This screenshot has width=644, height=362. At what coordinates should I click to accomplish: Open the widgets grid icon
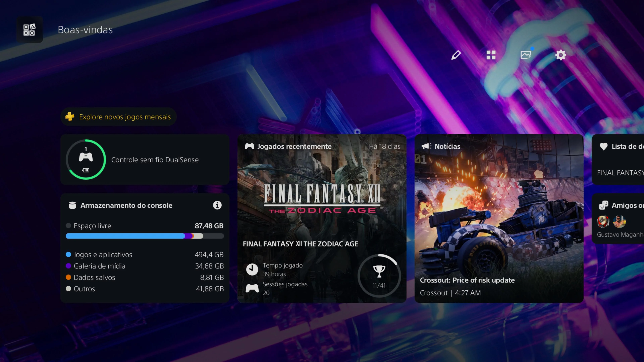(491, 55)
